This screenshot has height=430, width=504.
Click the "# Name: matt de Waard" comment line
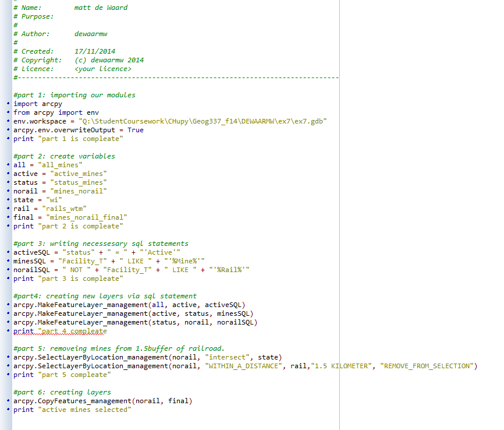pyautogui.click(x=70, y=8)
